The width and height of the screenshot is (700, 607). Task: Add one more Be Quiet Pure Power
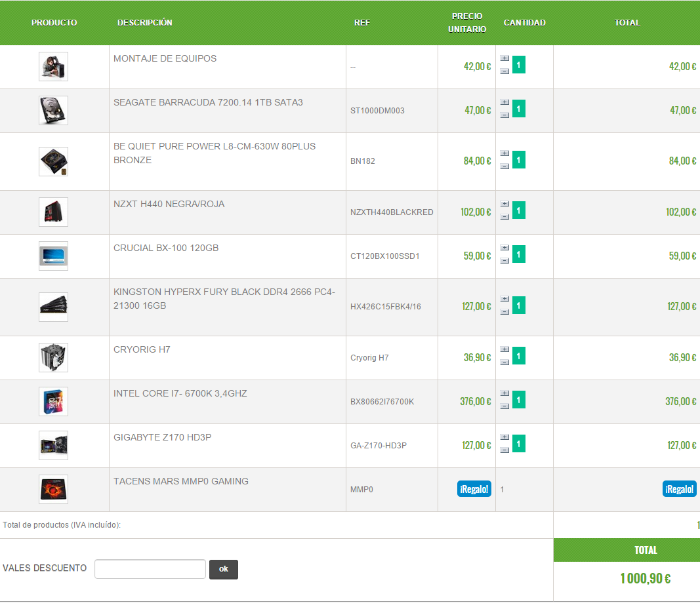504,153
